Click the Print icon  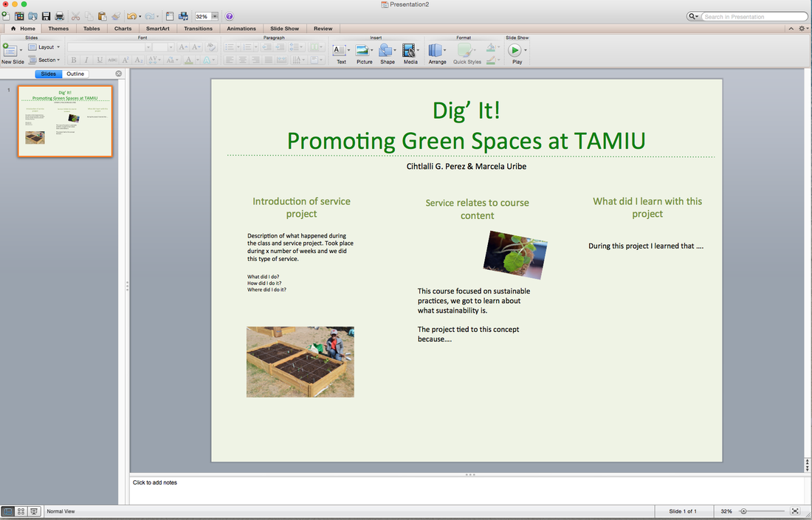pyautogui.click(x=59, y=16)
